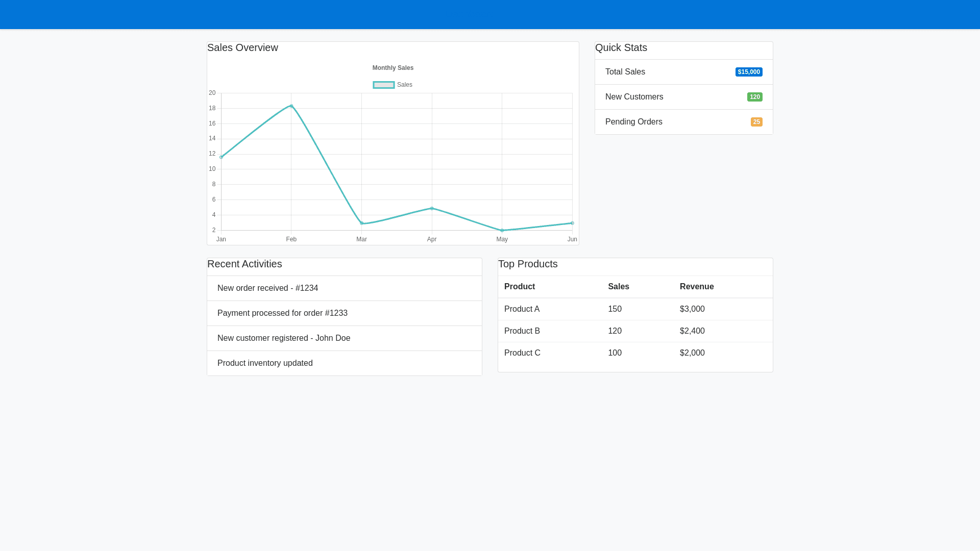Image resolution: width=980 pixels, height=551 pixels.
Task: Open the New order received #1234 activity
Action: (267, 288)
